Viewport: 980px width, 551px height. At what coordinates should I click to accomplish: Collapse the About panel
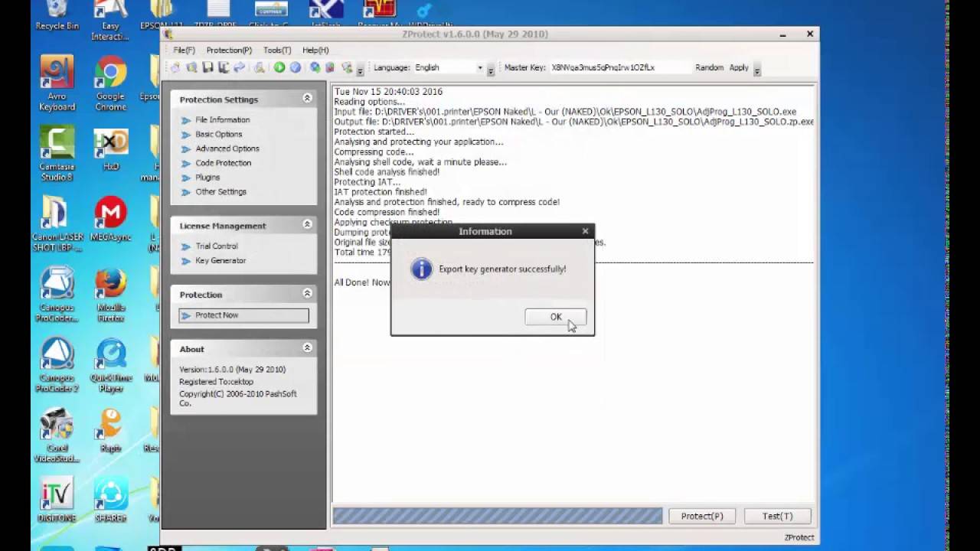click(307, 348)
